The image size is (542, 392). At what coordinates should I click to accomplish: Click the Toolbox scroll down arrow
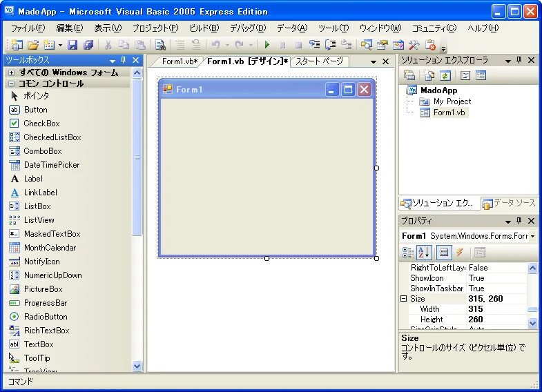click(137, 366)
